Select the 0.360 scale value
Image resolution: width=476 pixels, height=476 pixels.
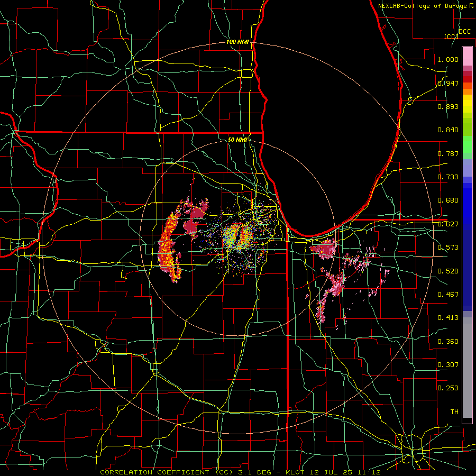pos(448,342)
